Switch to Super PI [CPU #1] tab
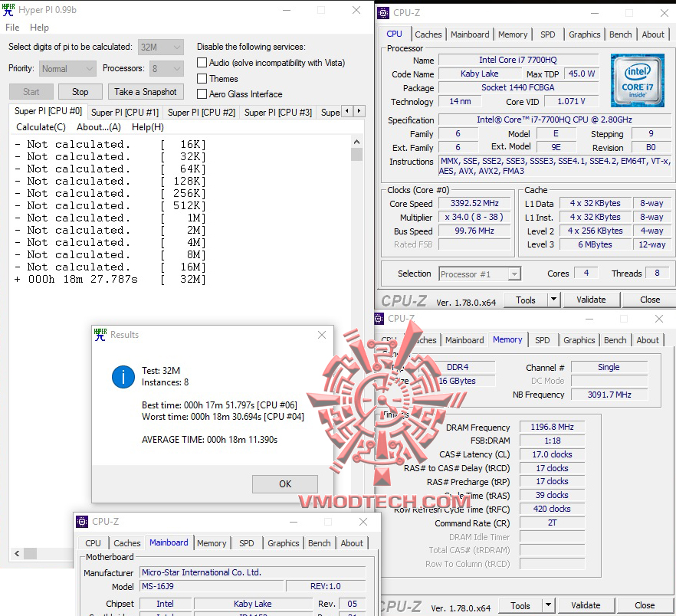The height and width of the screenshot is (616, 676). 125,113
